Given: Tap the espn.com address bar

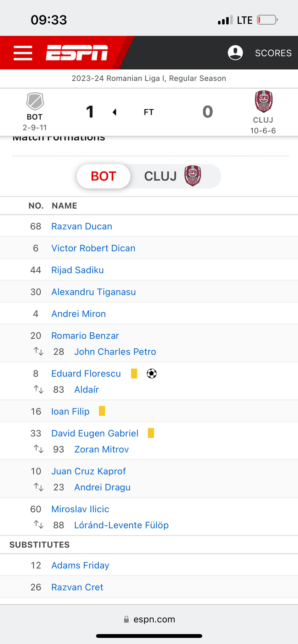Looking at the screenshot, I should 149,619.
